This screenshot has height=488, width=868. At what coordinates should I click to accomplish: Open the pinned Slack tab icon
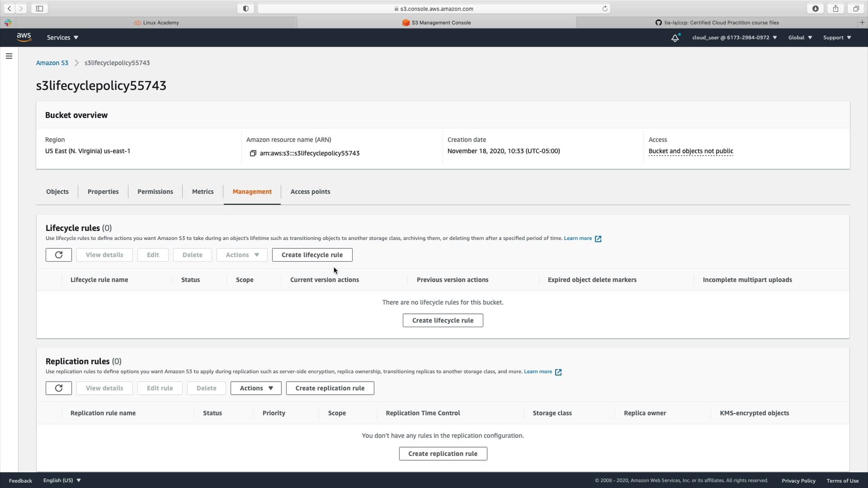pos(8,22)
